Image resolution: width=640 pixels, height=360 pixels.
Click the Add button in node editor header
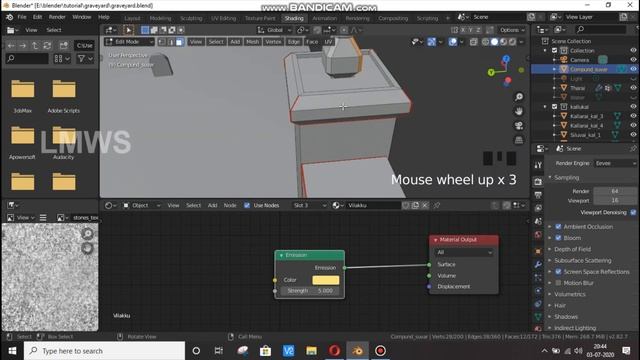click(212, 205)
